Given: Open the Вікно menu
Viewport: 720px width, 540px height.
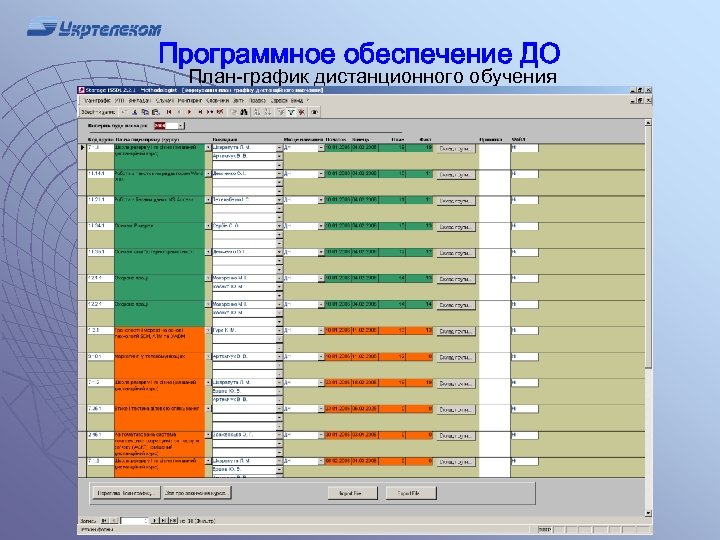Looking at the screenshot, I should pyautogui.click(x=297, y=100).
